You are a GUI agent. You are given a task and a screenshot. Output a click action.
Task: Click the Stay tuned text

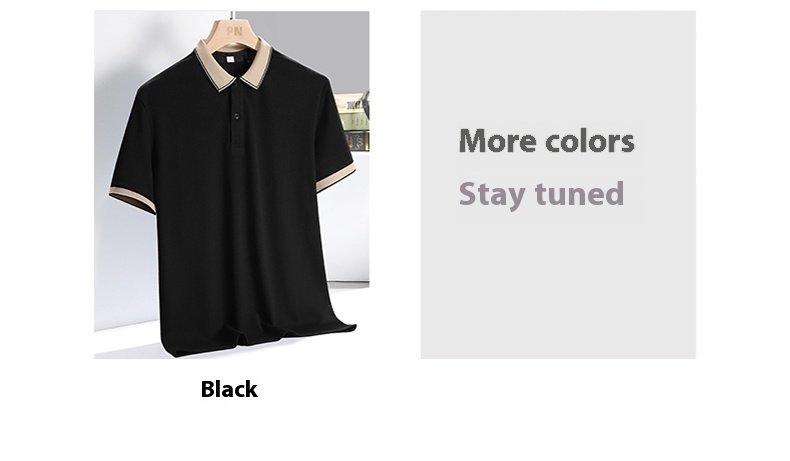[x=542, y=195]
